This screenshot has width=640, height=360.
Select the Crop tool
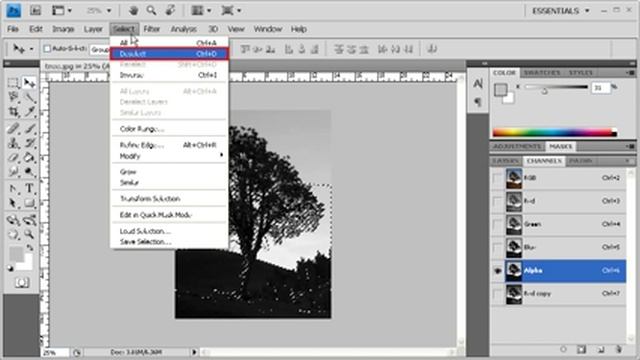pyautogui.click(x=13, y=111)
